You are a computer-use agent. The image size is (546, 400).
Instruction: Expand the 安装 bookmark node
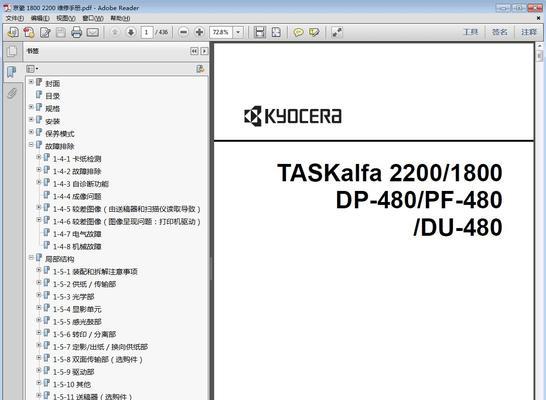point(31,119)
